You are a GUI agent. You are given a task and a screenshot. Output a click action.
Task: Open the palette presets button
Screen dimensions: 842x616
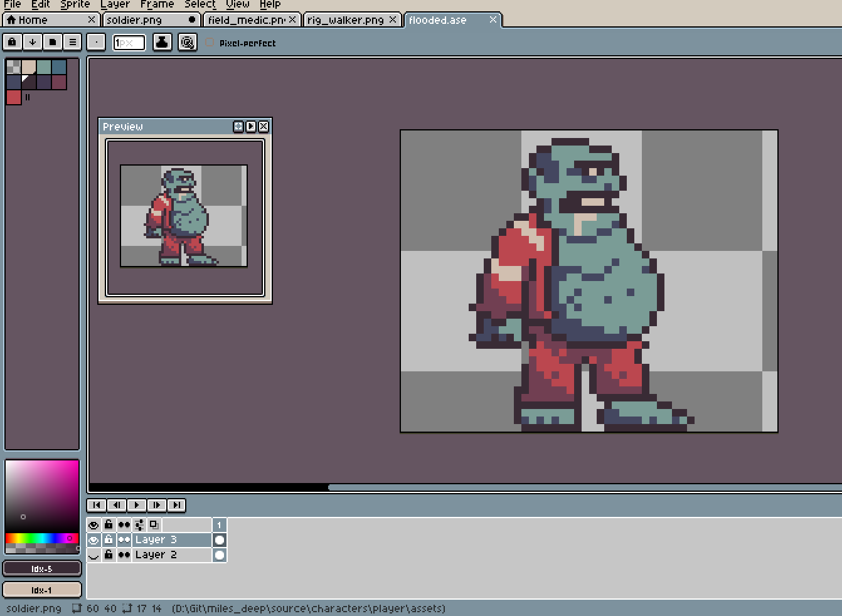pyautogui.click(x=52, y=42)
